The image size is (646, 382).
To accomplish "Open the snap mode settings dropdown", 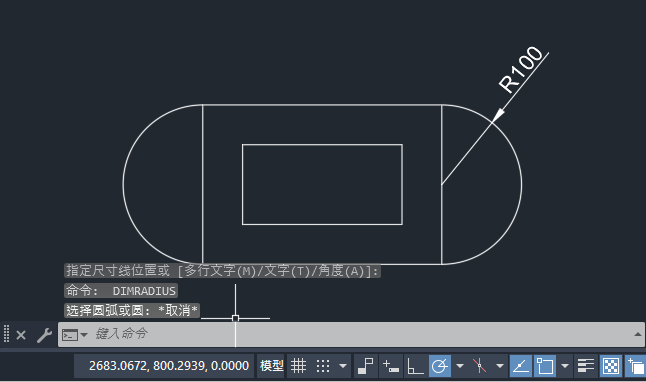I will pyautogui.click(x=343, y=366).
